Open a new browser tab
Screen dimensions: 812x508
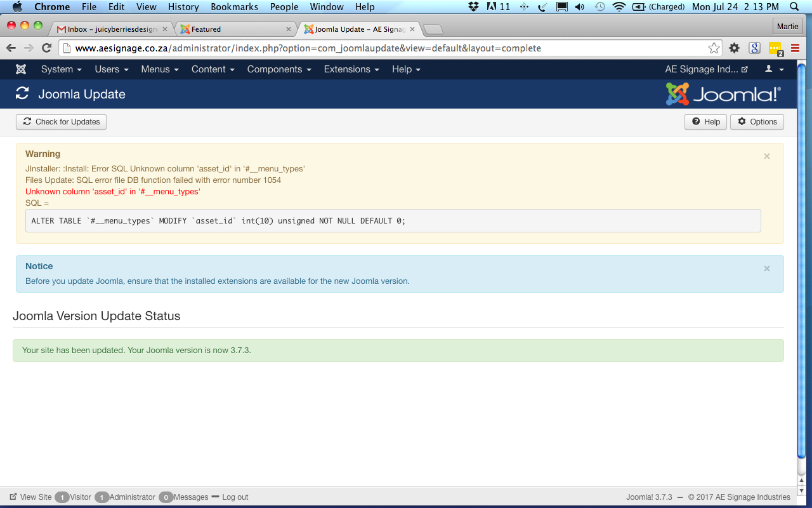(433, 29)
